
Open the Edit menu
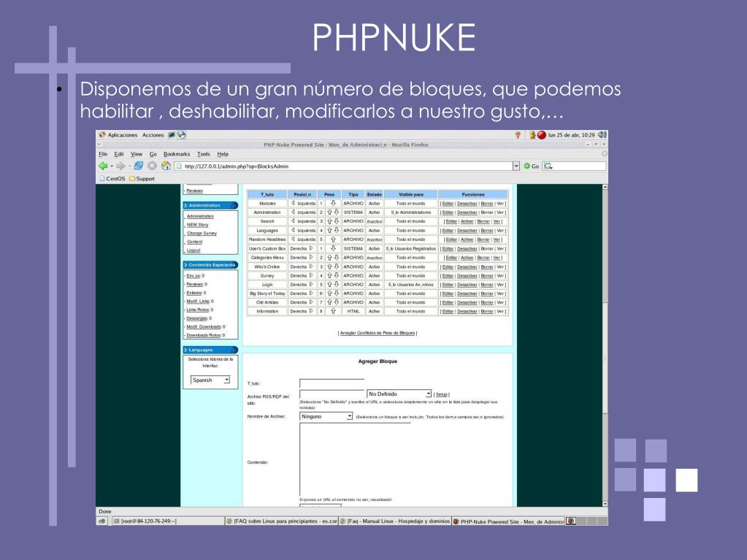click(x=118, y=154)
